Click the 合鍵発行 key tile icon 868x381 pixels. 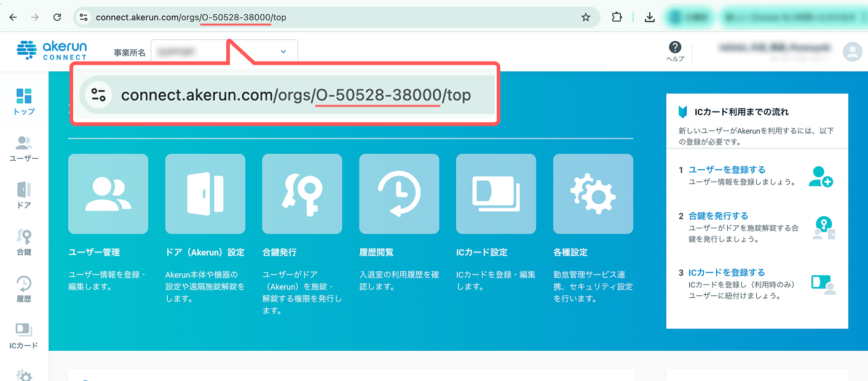point(302,194)
